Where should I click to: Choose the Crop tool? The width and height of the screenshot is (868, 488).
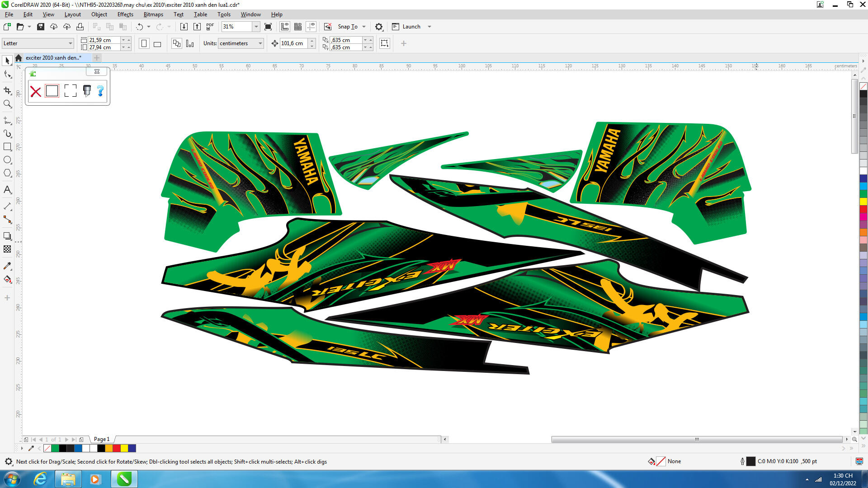point(7,91)
